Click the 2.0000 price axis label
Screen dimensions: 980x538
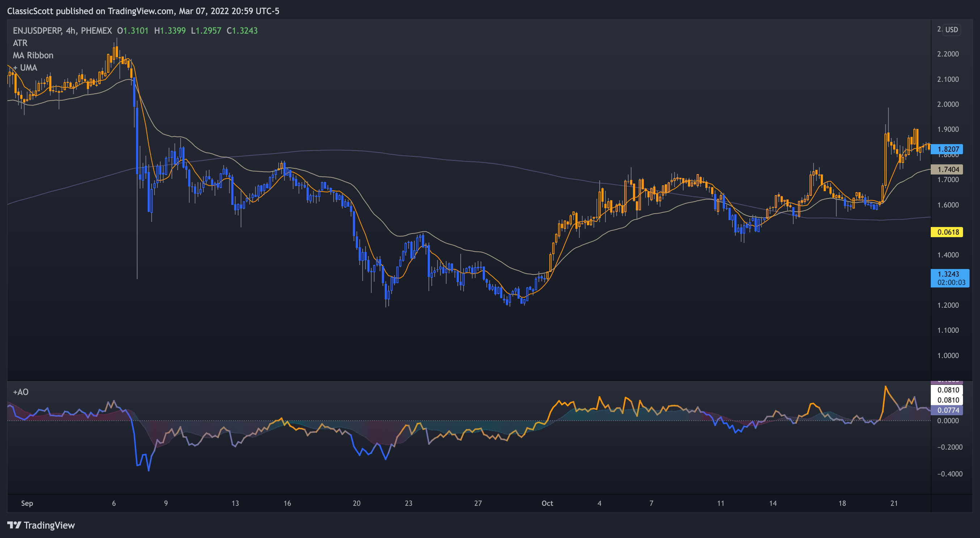(948, 104)
